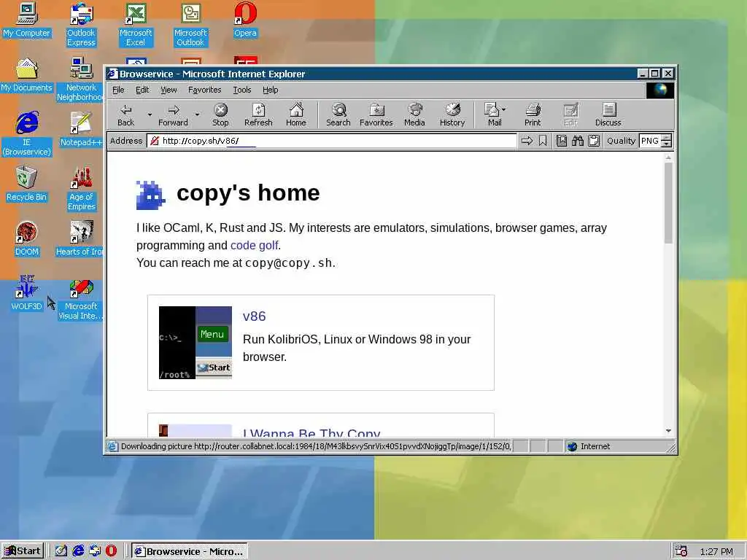This screenshot has width=747, height=560.
Task: Click the Discuss toolbar button
Action: tap(608, 114)
